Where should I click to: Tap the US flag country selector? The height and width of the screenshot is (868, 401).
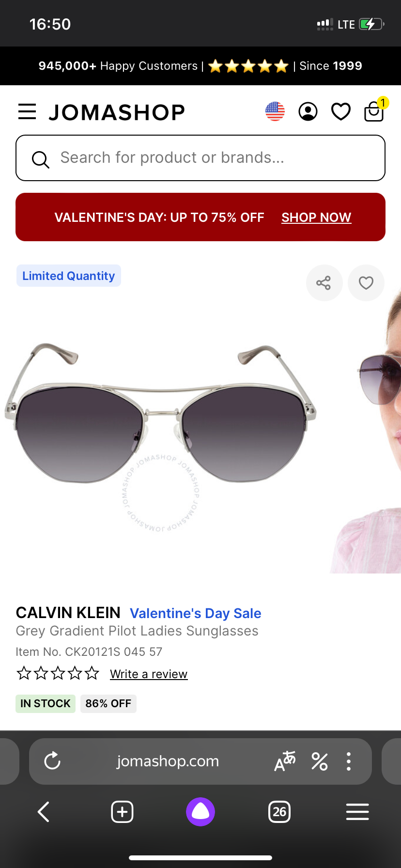click(275, 111)
